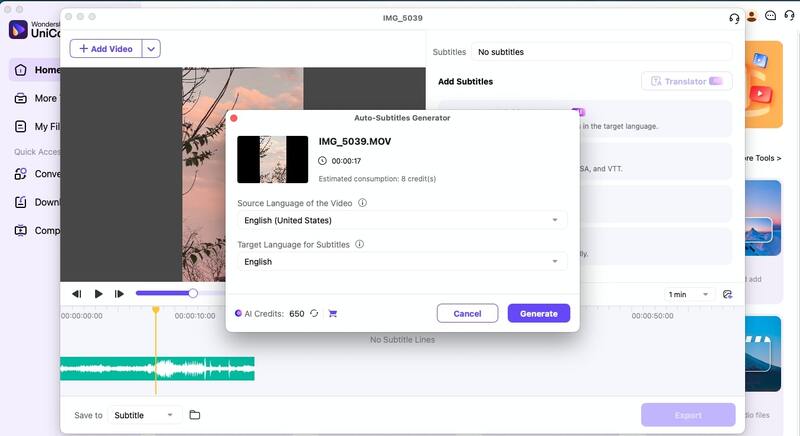Click the Export button
The width and height of the screenshot is (800, 436).
pyautogui.click(x=688, y=415)
